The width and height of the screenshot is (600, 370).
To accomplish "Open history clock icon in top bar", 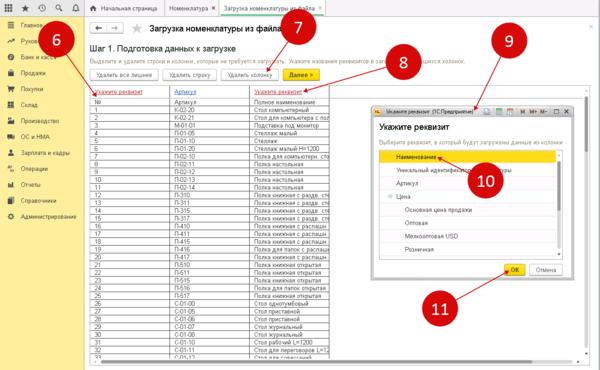I will [x=42, y=8].
